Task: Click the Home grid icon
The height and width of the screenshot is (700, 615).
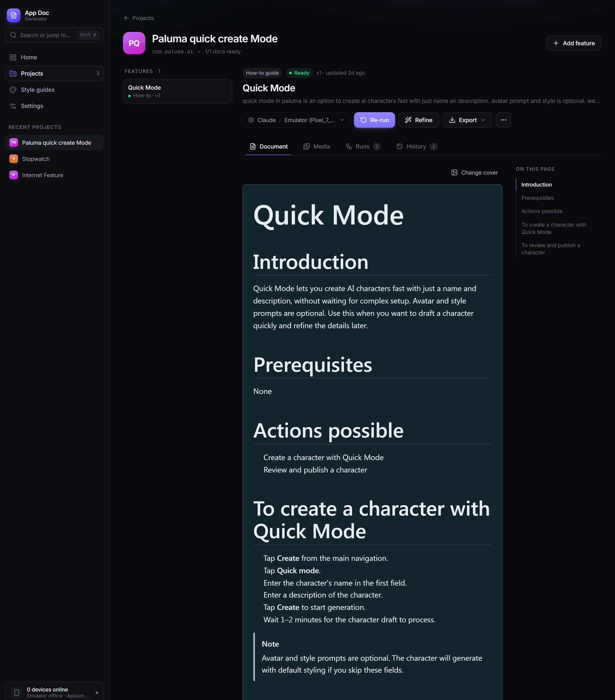Action: [x=13, y=57]
